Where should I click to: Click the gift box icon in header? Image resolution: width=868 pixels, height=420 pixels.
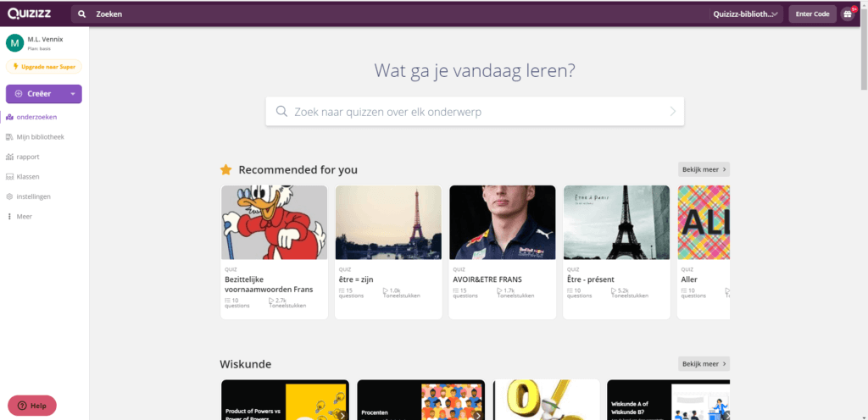pyautogui.click(x=848, y=14)
